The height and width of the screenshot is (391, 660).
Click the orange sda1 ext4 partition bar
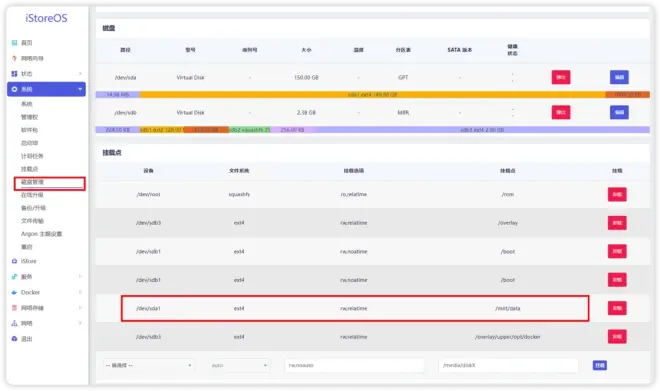[373, 95]
